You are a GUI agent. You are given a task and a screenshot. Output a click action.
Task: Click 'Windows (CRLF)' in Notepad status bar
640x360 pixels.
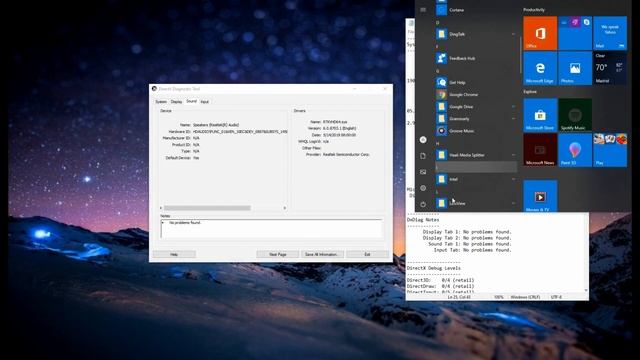point(525,297)
